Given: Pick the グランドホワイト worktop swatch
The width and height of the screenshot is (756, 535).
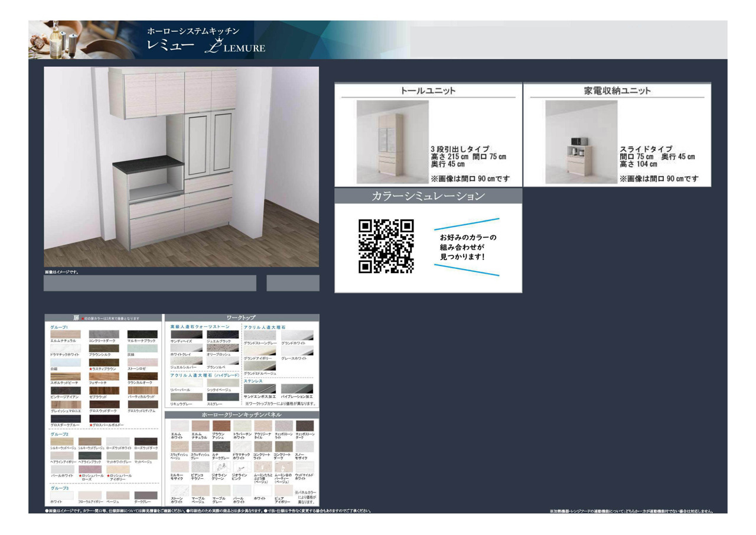Looking at the screenshot, I should click(x=297, y=335).
